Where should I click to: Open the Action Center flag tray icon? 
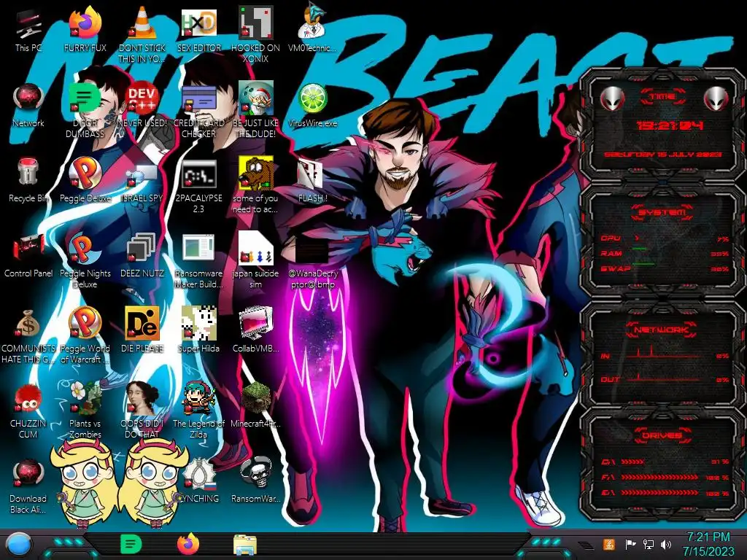[630, 544]
